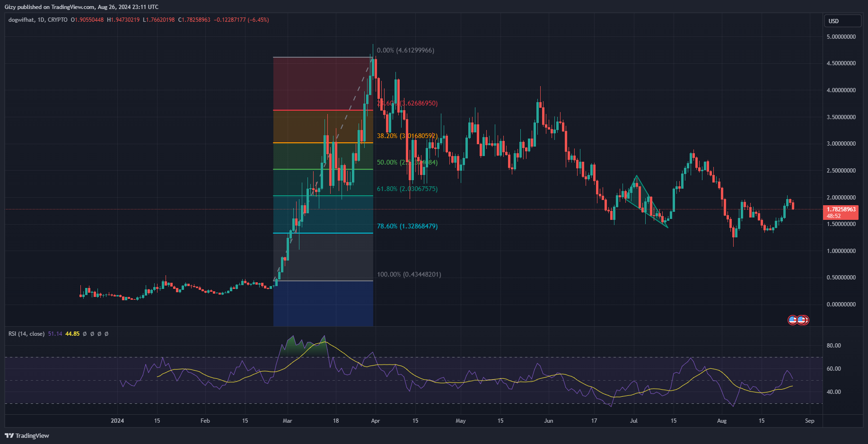
Task: Click the change value −0.12287177 (−6.45%)
Action: 241,20
